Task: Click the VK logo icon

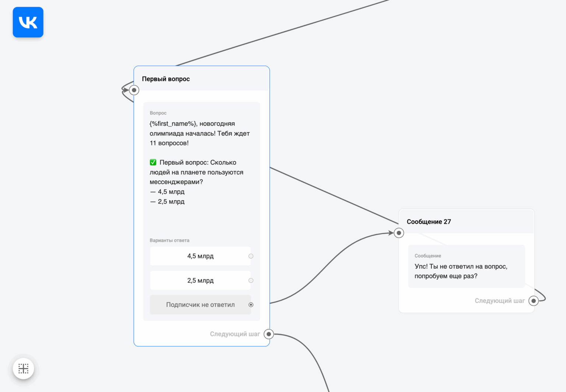Action: [x=28, y=22]
